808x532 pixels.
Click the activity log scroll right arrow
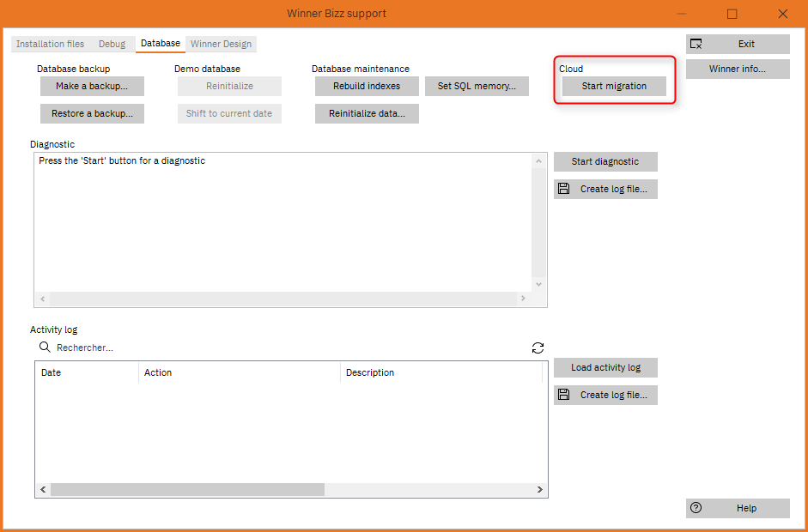[539, 490]
